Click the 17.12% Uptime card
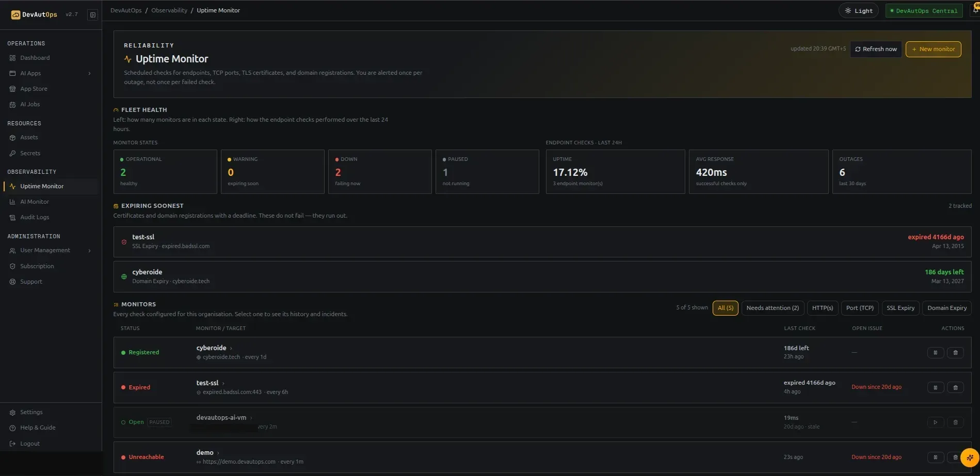Image resolution: width=980 pixels, height=476 pixels. pos(615,172)
